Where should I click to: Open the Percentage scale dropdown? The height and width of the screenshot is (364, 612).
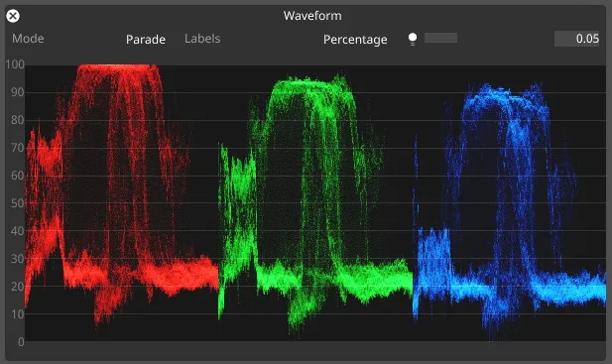pyautogui.click(x=355, y=40)
